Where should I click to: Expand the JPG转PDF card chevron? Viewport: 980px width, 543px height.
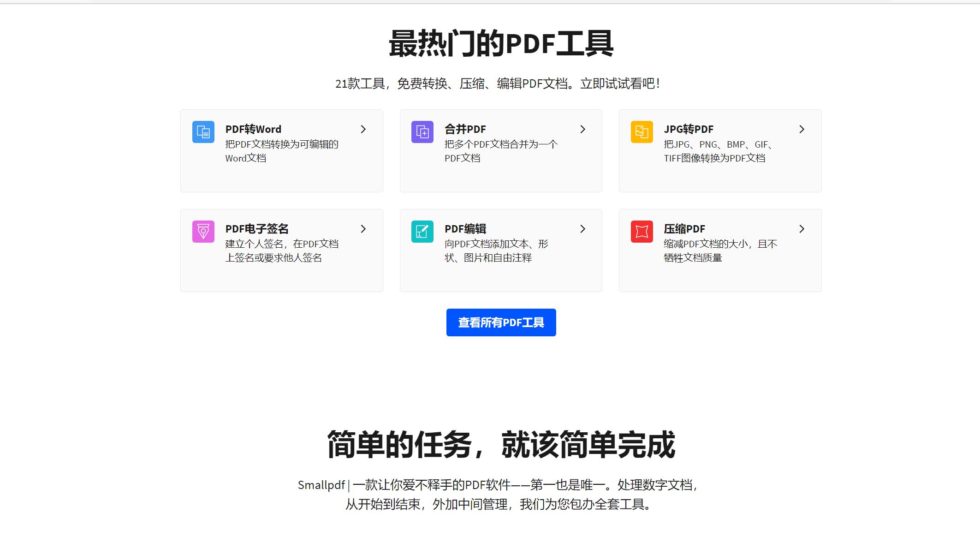pyautogui.click(x=802, y=130)
